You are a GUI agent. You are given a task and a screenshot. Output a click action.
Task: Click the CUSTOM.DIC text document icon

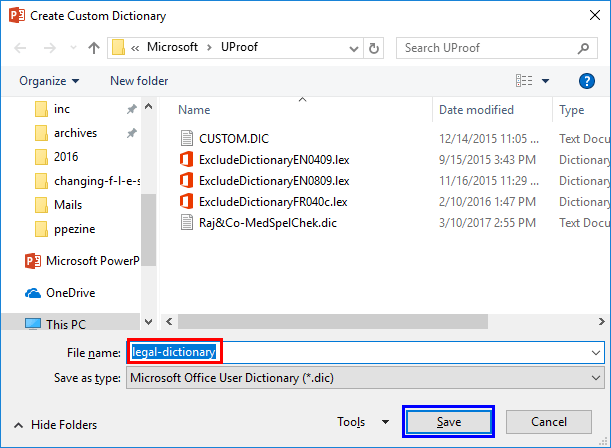[x=187, y=138]
